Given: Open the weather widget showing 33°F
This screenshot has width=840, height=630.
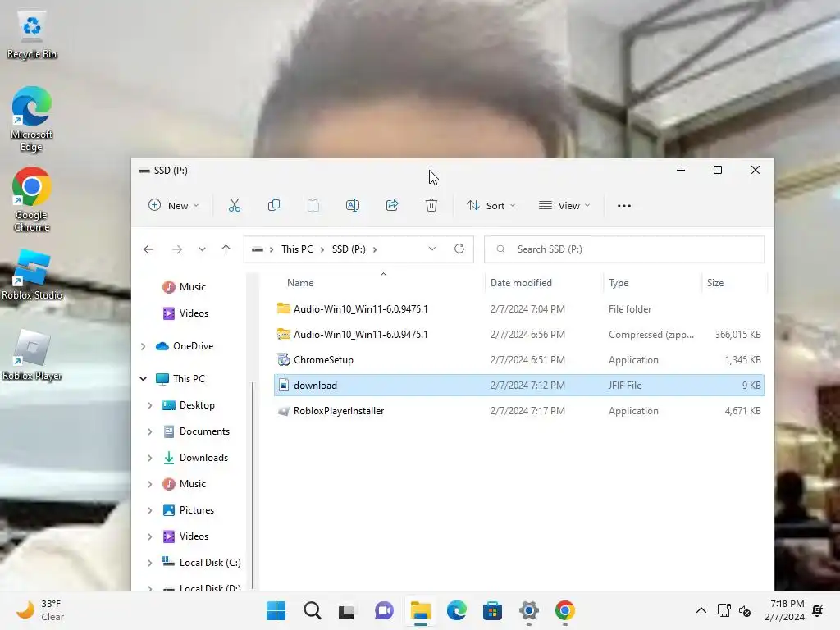Looking at the screenshot, I should point(40,610).
